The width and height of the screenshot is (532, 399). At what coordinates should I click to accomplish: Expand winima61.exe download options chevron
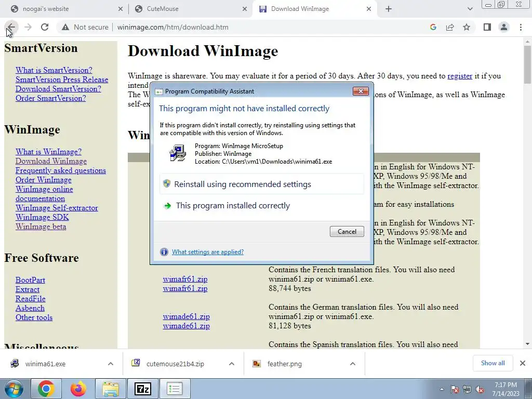110,364
